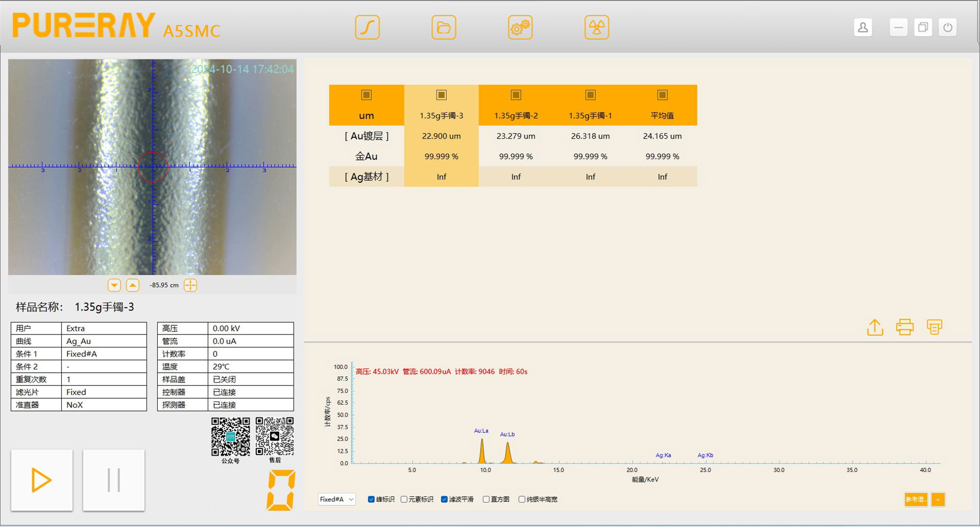The width and height of the screenshot is (980, 527).
Task: Move stage down with down-arrow button
Action: click(114, 285)
